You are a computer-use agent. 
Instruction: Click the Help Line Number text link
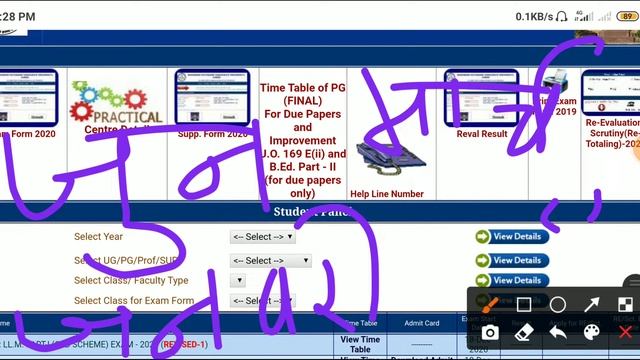click(387, 194)
